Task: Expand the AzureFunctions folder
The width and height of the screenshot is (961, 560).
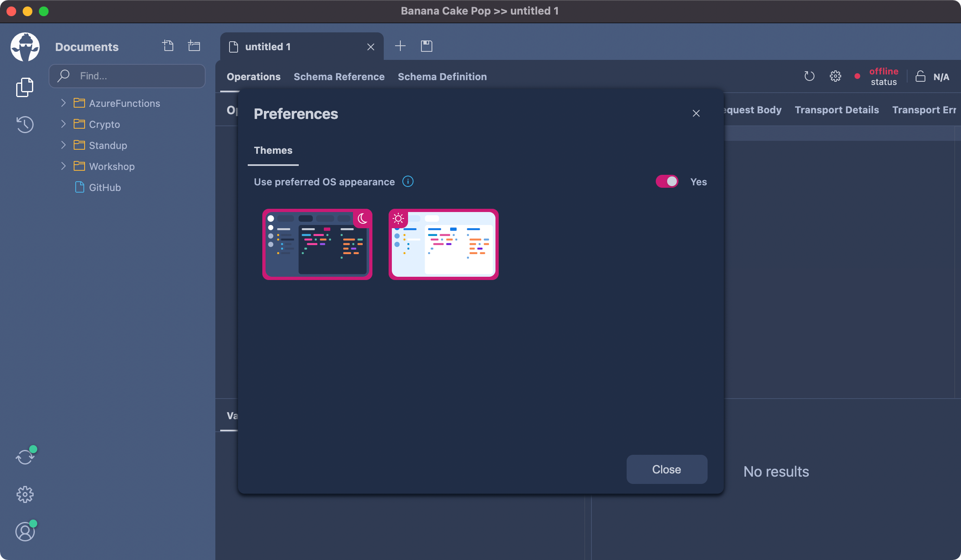Action: coord(64,103)
